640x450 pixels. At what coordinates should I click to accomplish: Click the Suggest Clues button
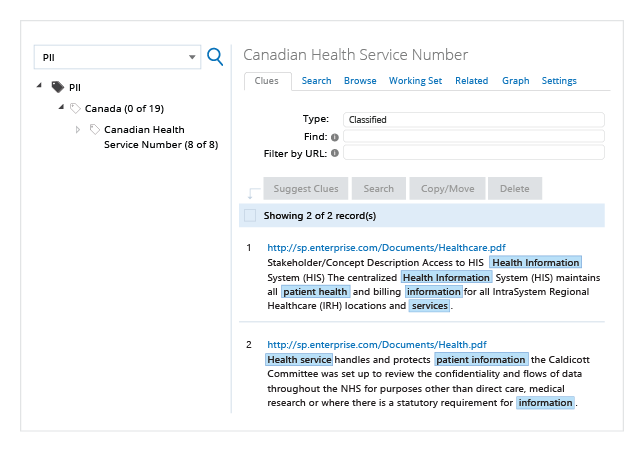[306, 189]
